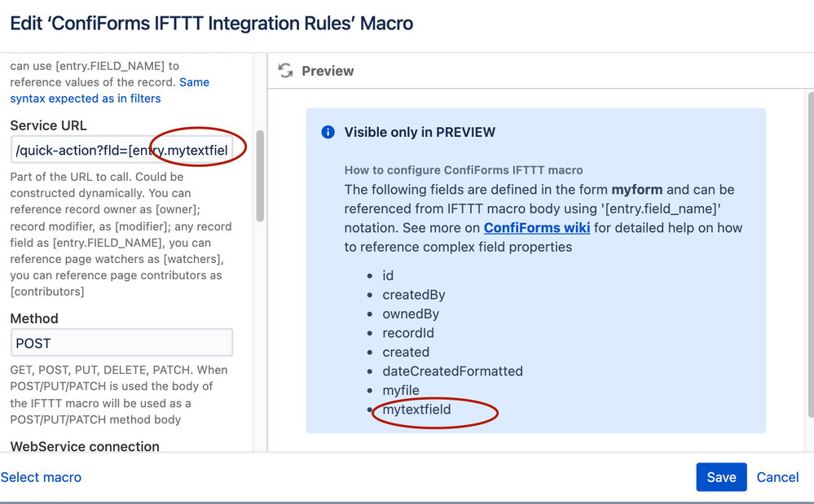
Task: Click the 'WebService connection' label
Action: click(85, 446)
